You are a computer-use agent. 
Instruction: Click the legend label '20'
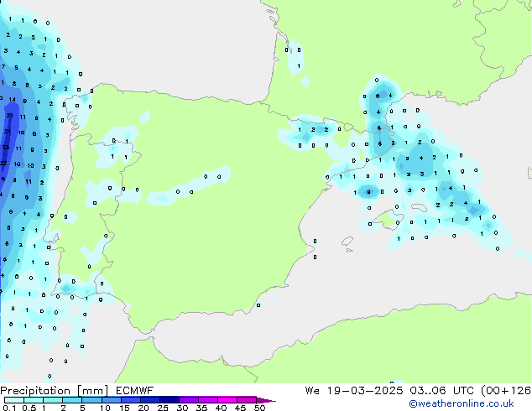pos(143,408)
